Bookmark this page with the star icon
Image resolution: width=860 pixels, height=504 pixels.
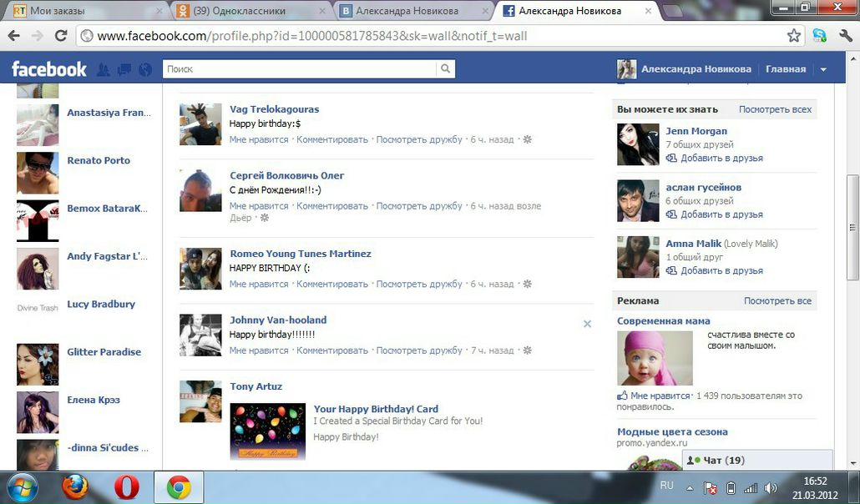coord(794,36)
